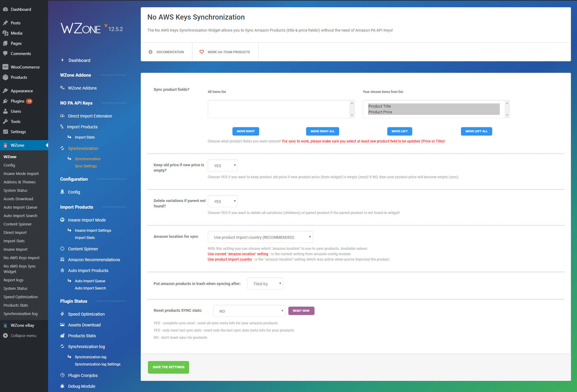
Task: Click the Comments bubble icon
Action: click(5, 54)
